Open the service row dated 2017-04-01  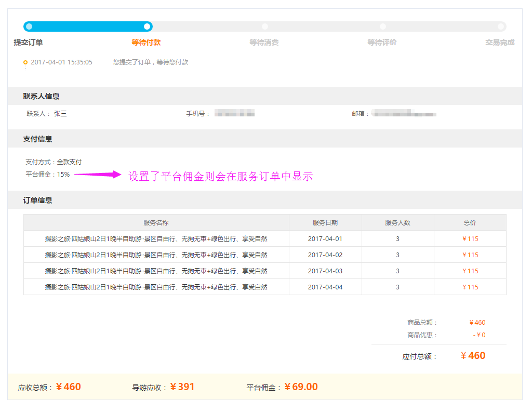(x=156, y=239)
